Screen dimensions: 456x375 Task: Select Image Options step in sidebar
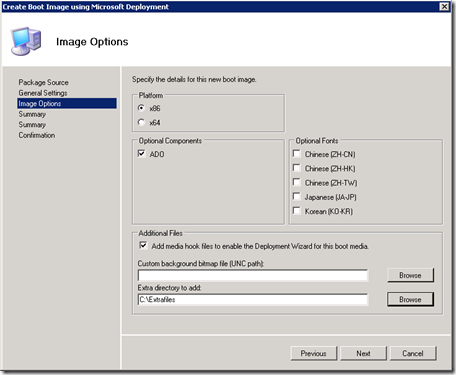coord(67,103)
